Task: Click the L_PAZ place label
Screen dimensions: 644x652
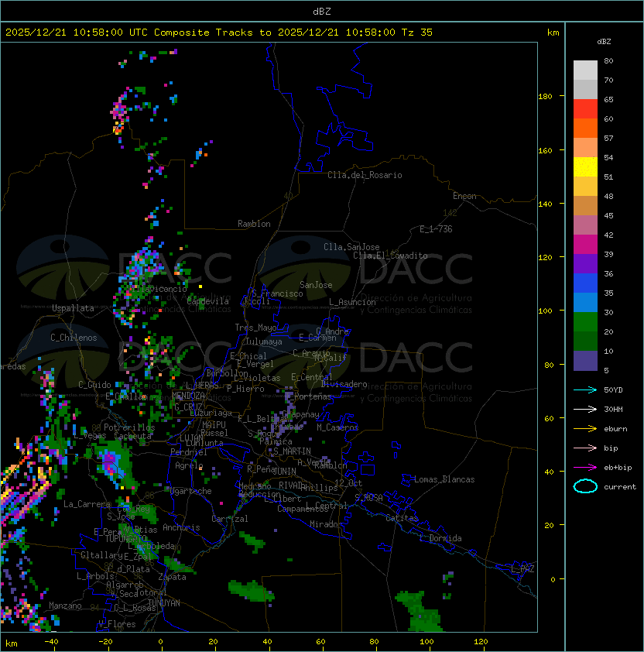Action: 522,569
